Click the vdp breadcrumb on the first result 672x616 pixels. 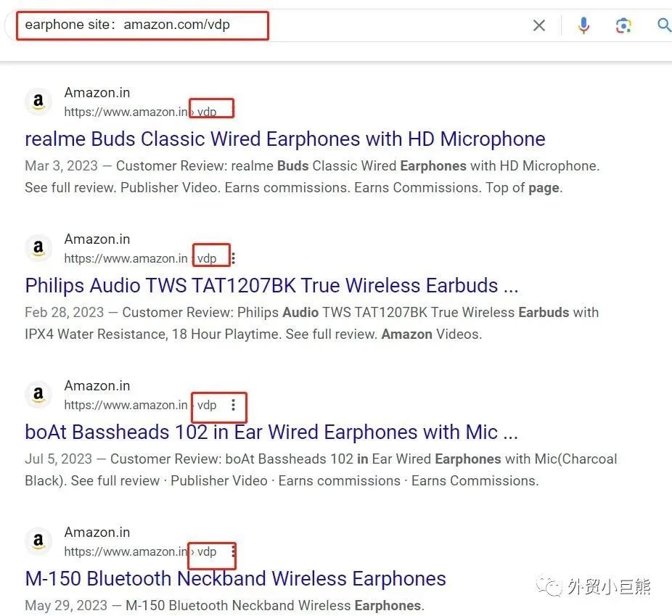209,112
